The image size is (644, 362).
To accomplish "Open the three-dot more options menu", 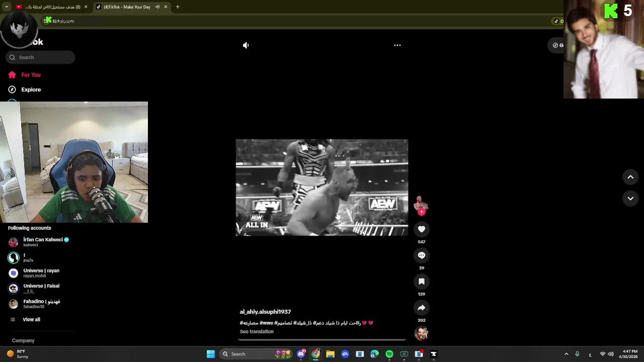I will point(397,45).
